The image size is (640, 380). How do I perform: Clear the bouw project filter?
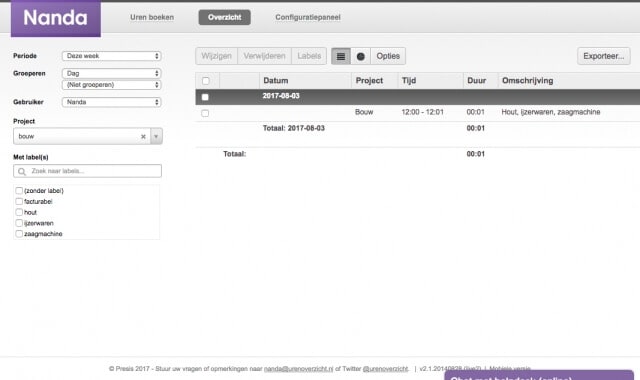pos(143,137)
